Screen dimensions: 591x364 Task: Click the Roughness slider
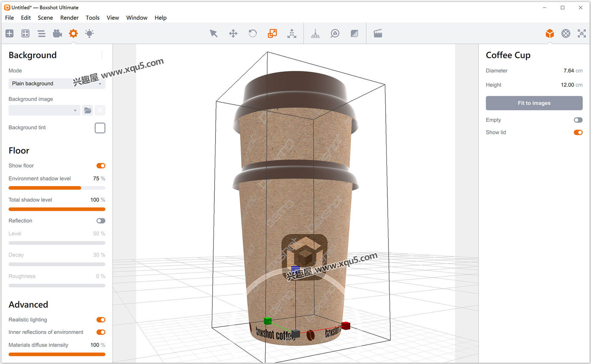tap(57, 286)
